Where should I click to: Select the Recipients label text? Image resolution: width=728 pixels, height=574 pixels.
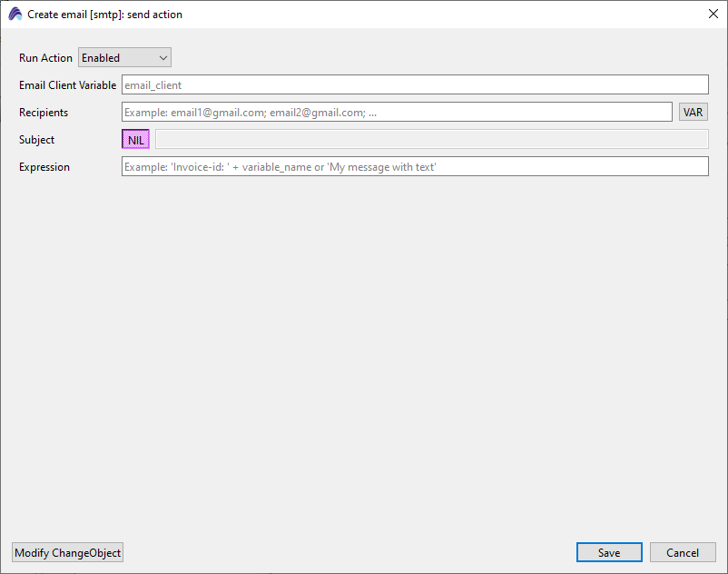click(44, 113)
